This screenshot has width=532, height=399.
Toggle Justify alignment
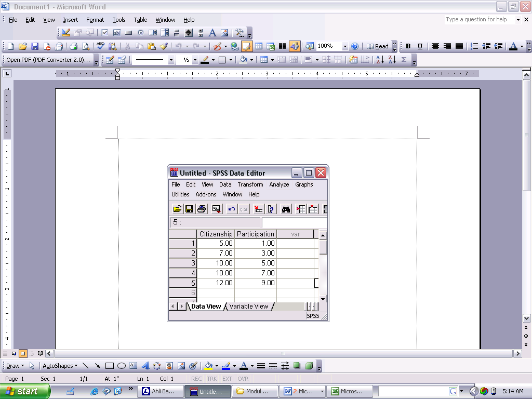point(459,46)
